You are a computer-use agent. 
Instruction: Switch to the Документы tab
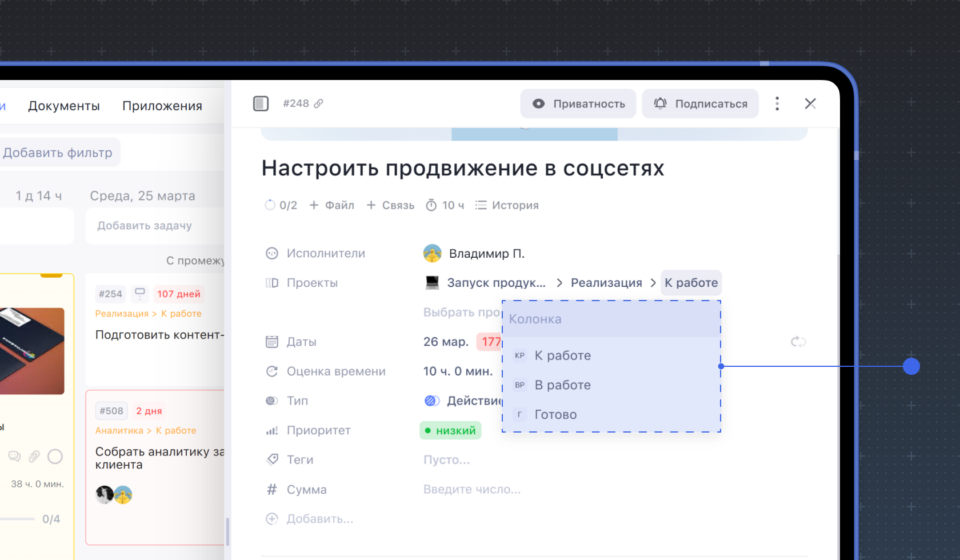click(x=64, y=106)
